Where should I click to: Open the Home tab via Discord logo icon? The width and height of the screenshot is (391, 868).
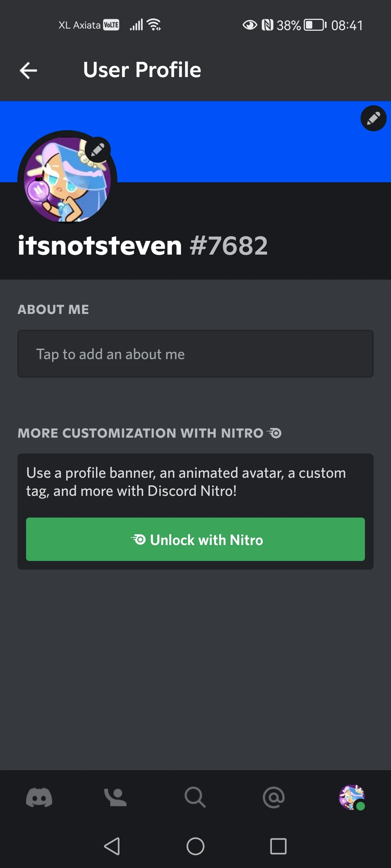coord(39,797)
